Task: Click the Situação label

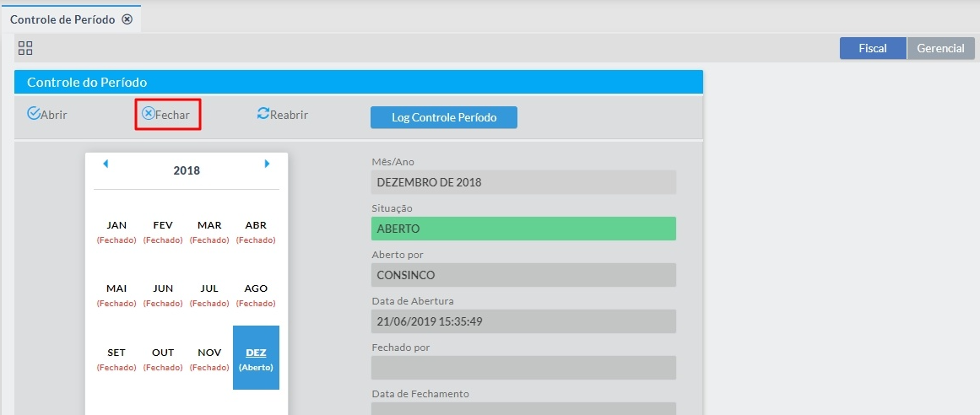Action: click(392, 208)
